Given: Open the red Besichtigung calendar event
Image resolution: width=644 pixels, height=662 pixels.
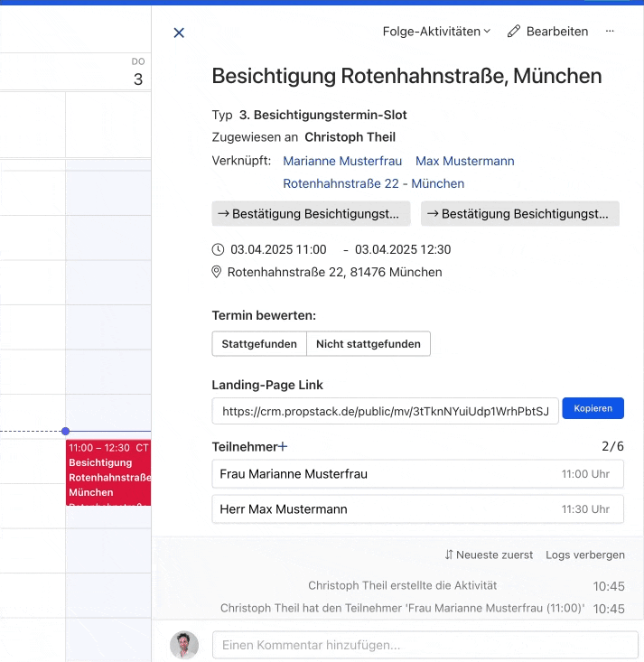Looking at the screenshot, I should point(107,471).
